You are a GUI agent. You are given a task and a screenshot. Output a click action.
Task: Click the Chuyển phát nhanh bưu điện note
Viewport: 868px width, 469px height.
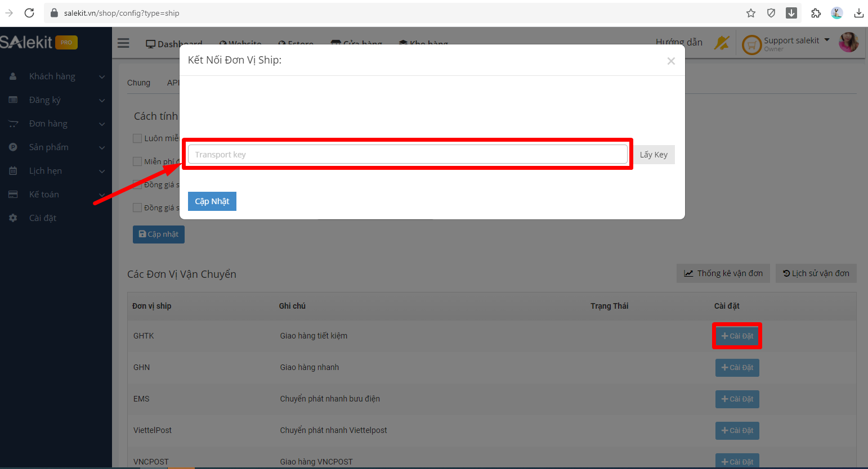tap(330, 399)
